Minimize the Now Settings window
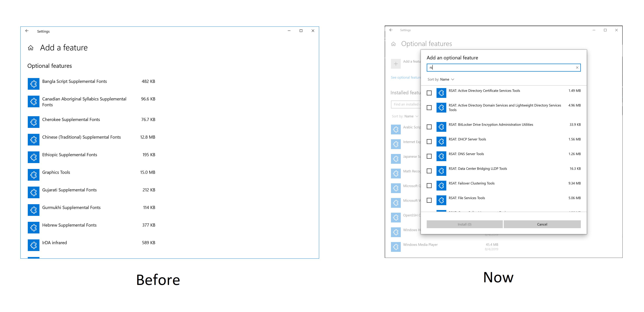644x312 pixels. click(594, 30)
